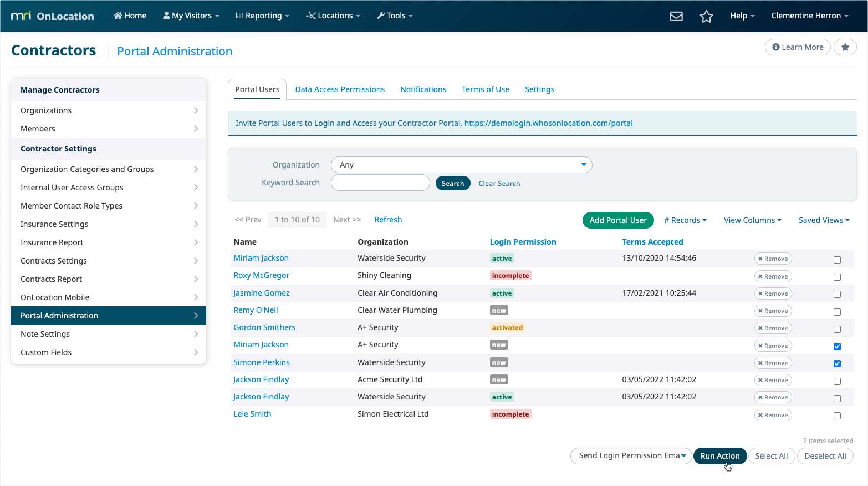This screenshot has width=868, height=486.
Task: Switch to Notifications tab
Action: (423, 89)
